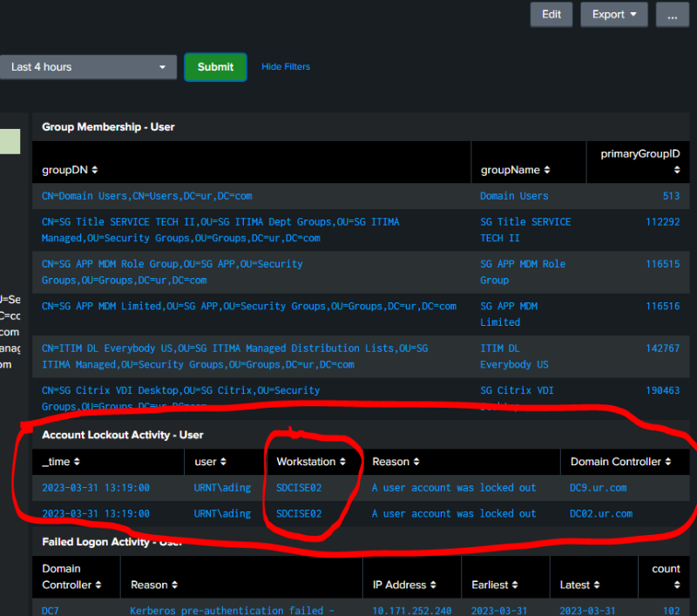Select the SG Citrix VDI group name
697x616 pixels.
click(517, 391)
